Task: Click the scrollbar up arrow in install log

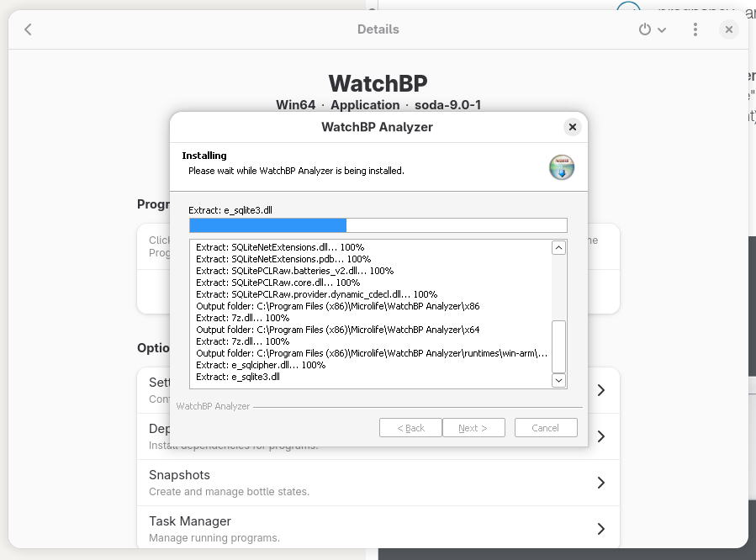Action: click(558, 246)
